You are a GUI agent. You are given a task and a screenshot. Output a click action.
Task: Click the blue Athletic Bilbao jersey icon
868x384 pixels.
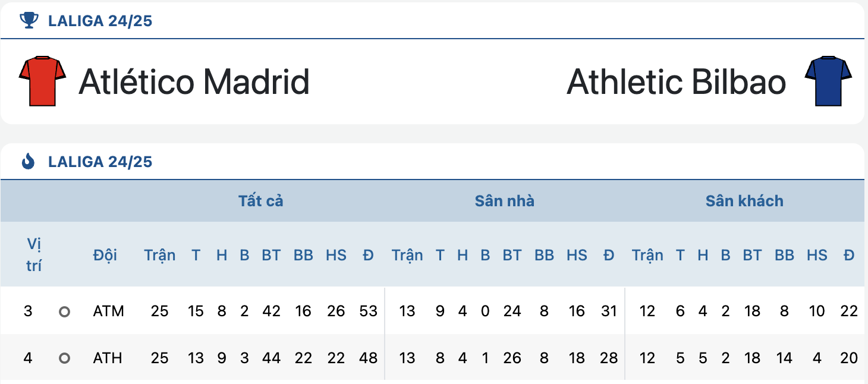click(x=828, y=81)
